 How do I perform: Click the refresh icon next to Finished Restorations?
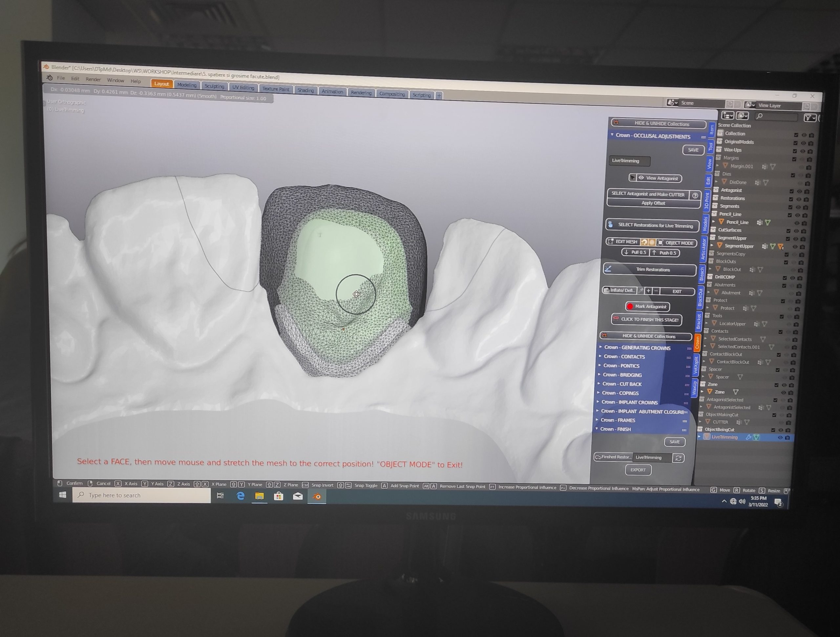(678, 458)
